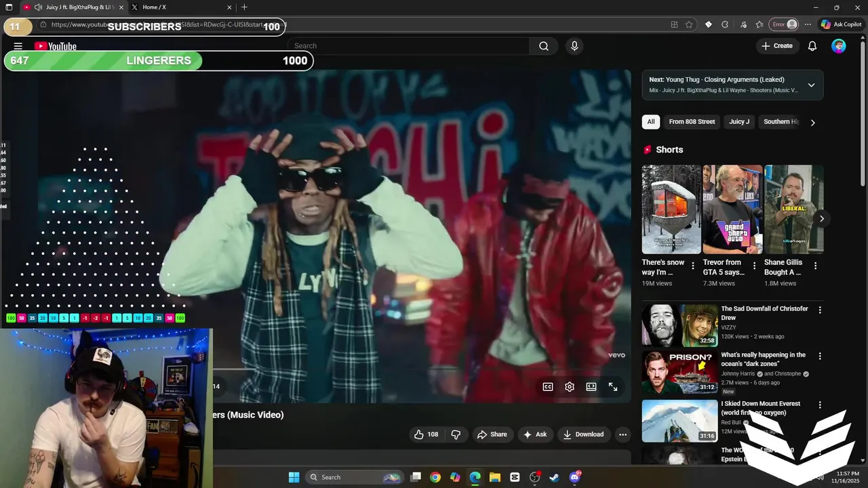This screenshot has width=868, height=488.
Task: Like the video with 108 likes
Action: (427, 434)
